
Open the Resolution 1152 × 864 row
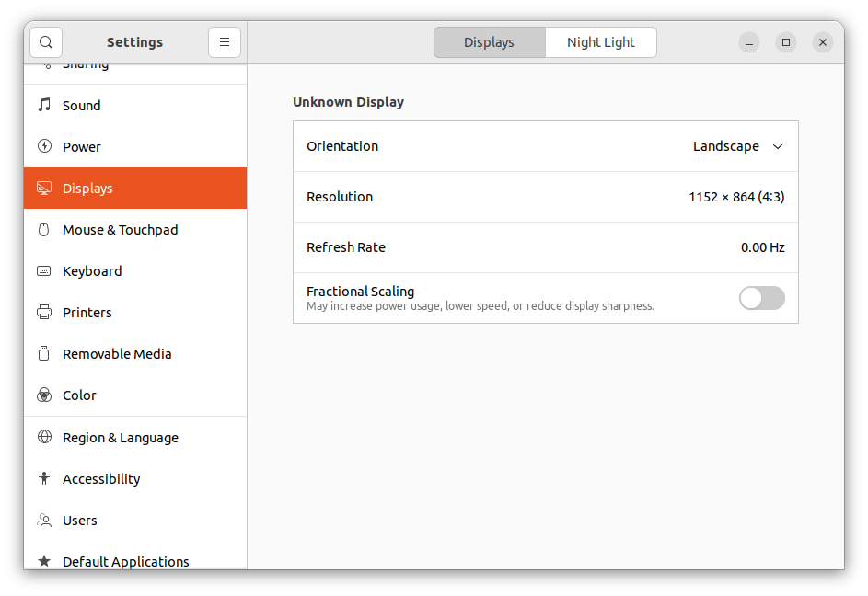coord(545,197)
